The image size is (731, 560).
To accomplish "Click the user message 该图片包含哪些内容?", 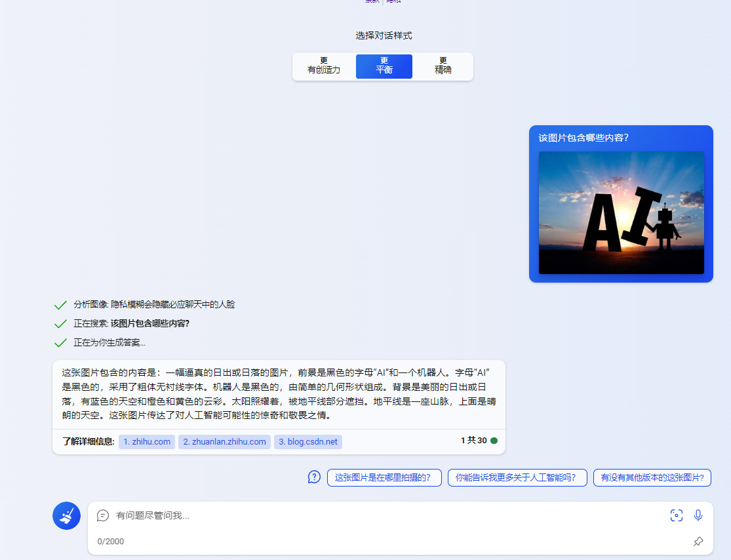I will tap(583, 138).
